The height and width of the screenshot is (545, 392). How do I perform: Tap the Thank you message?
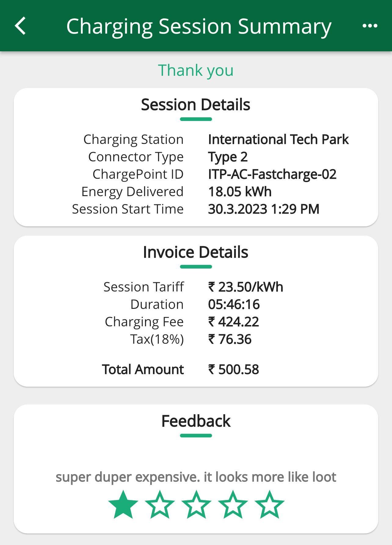click(196, 70)
